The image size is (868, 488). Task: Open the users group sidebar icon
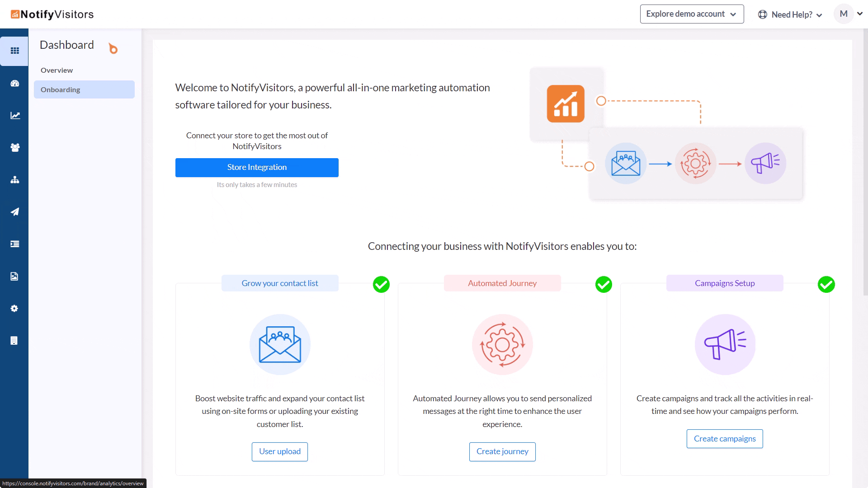[14, 148]
